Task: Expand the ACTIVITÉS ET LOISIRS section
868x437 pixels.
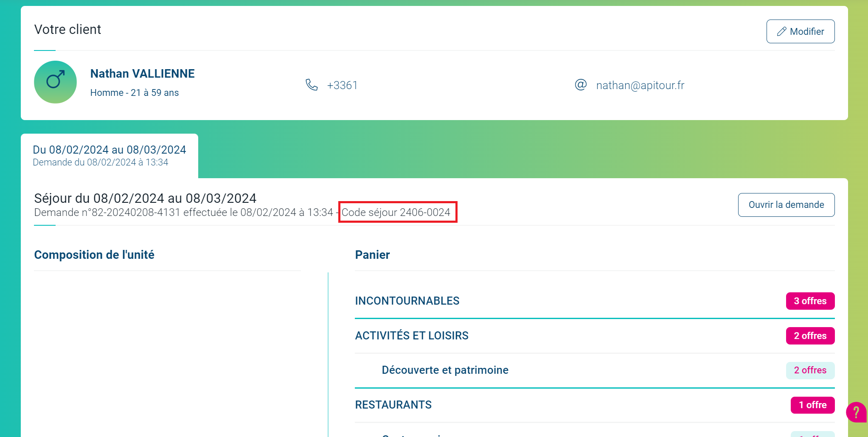Action: click(411, 335)
